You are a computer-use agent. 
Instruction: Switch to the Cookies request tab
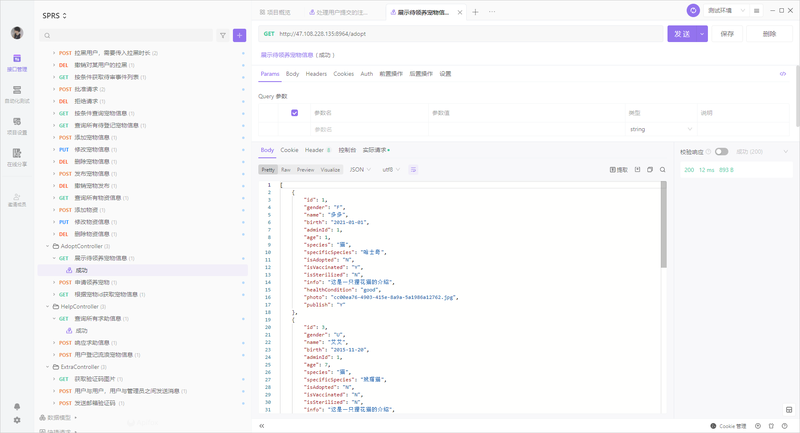(343, 74)
